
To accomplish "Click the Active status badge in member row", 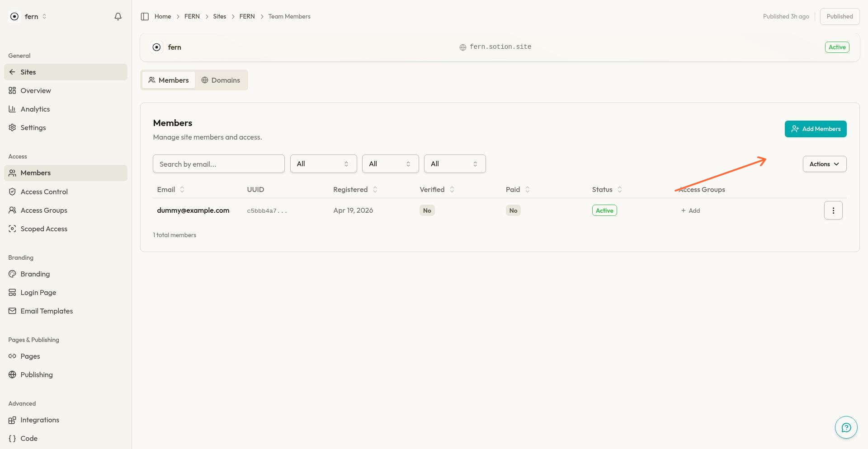I will pos(604,210).
